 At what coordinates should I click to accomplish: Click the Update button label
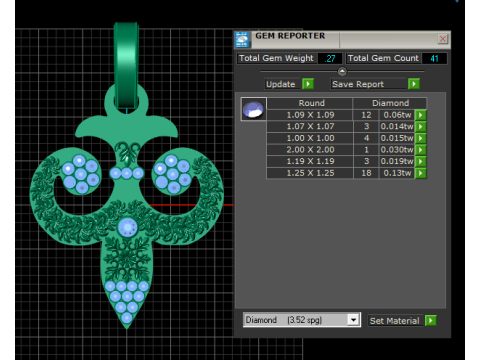(281, 84)
